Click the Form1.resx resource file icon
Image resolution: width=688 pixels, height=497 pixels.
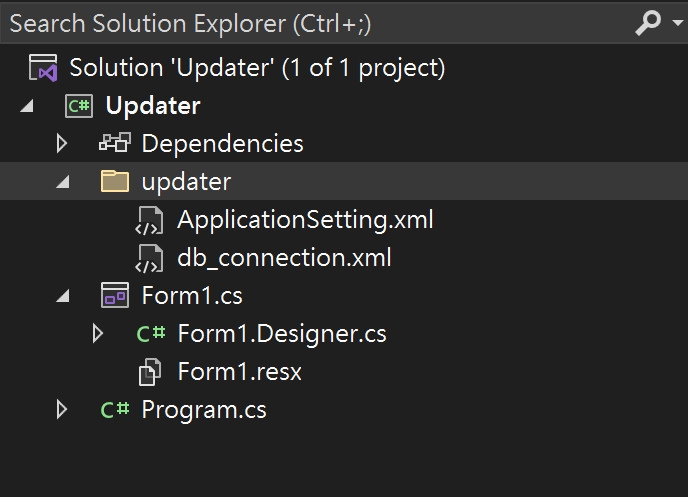[149, 372]
